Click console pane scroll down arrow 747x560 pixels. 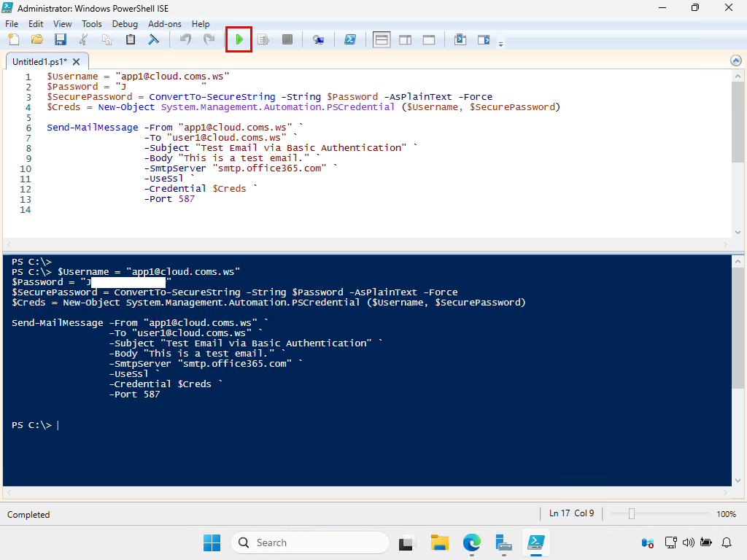(738, 481)
